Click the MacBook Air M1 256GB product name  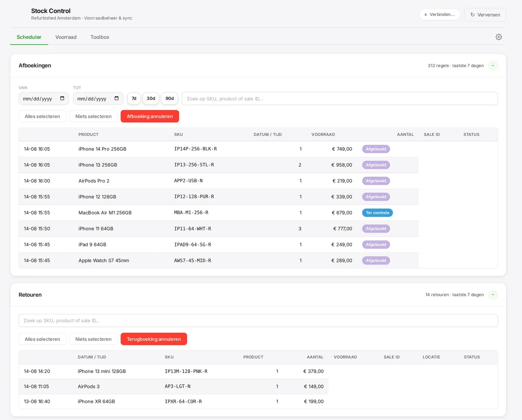pos(105,213)
